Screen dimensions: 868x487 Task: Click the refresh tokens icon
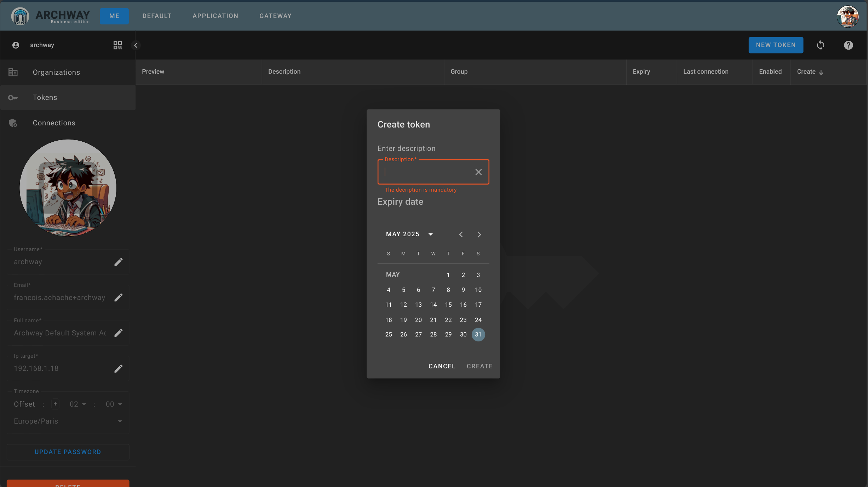[821, 45]
